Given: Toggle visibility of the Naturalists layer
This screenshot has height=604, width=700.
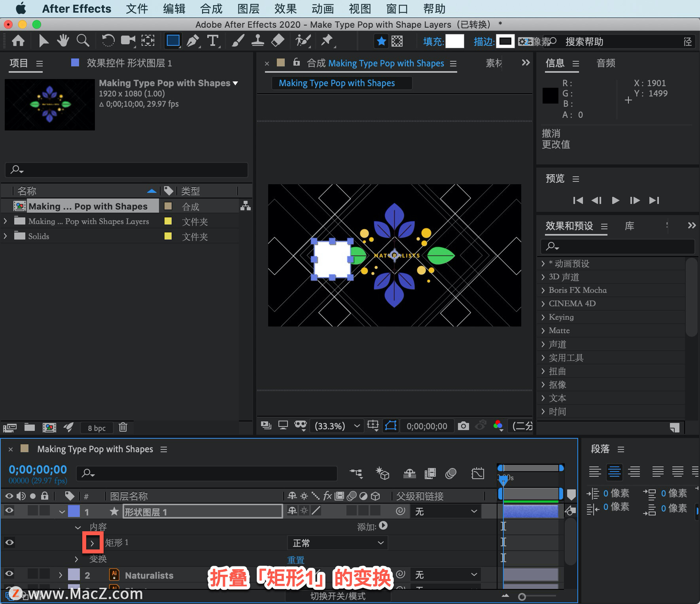Looking at the screenshot, I should tap(9, 574).
